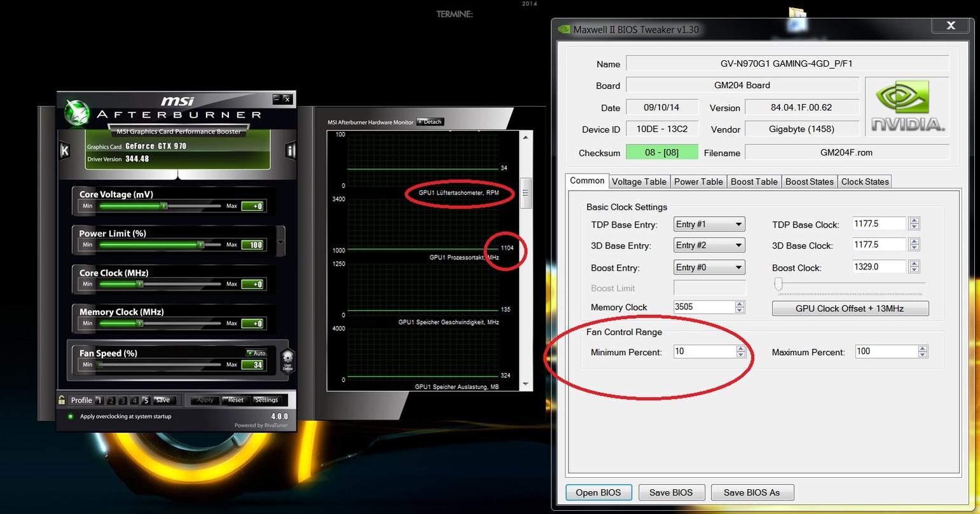Click the Afterburner Apply button
This screenshot has width=980, height=514.
coord(205,400)
